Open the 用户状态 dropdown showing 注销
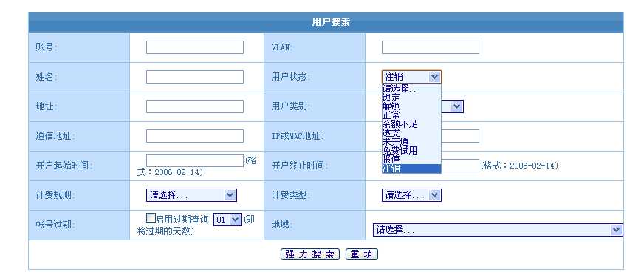Viewport: 644px width, 275px height. (411, 77)
